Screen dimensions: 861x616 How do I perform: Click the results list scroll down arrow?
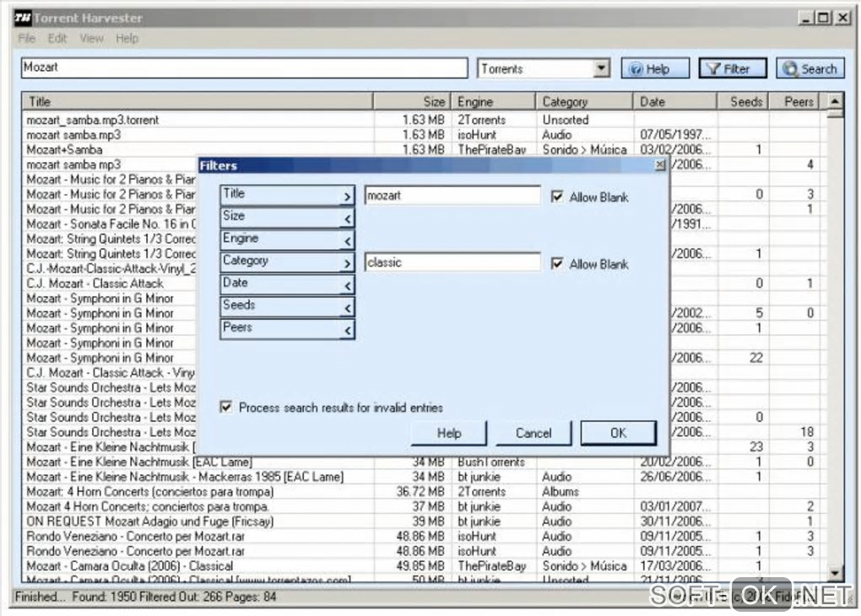835,573
